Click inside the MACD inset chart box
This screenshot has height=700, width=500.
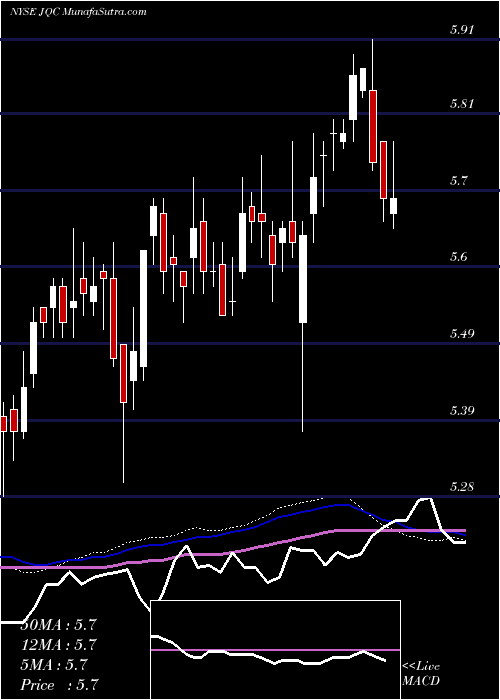click(x=275, y=650)
